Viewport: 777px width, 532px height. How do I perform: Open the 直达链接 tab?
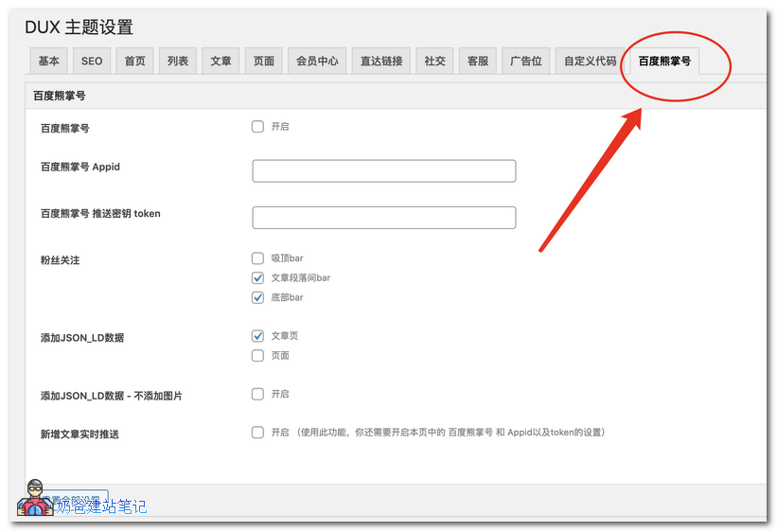pos(381,61)
